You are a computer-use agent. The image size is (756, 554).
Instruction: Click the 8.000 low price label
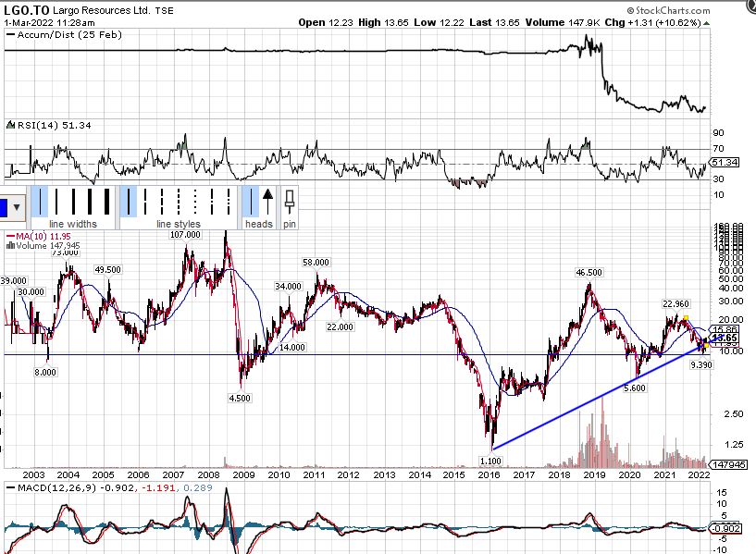pyautogui.click(x=44, y=373)
